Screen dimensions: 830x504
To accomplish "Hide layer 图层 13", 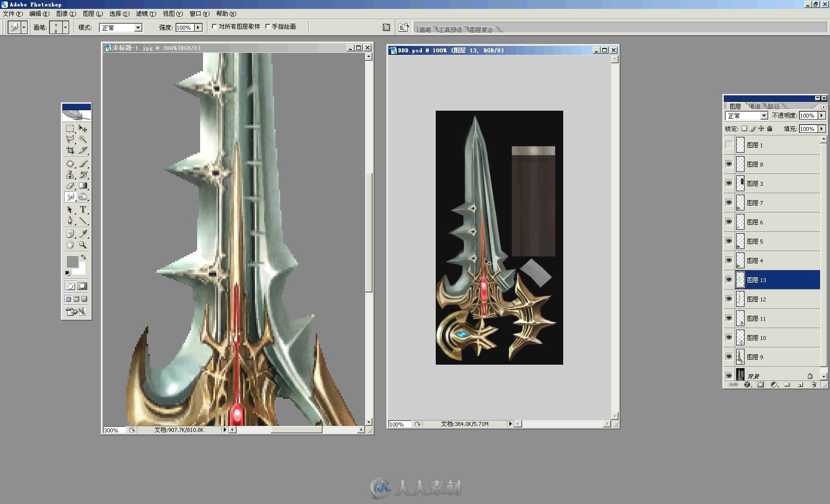I will coord(729,280).
